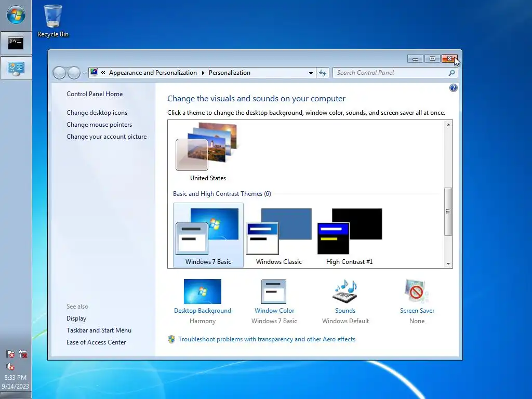
Task: Open Change your account picture
Action: point(107,137)
